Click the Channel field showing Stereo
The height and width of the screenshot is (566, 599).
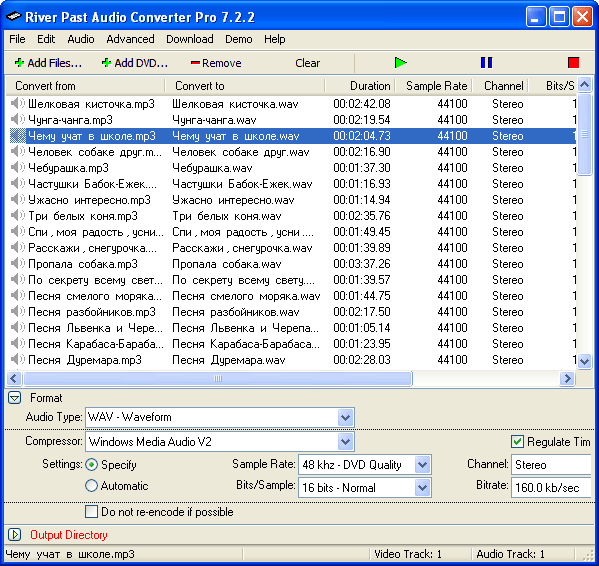pyautogui.click(x=551, y=465)
